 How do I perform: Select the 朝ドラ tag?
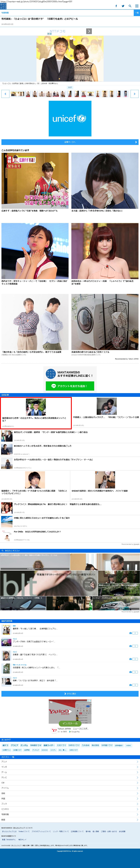[5, 745]
